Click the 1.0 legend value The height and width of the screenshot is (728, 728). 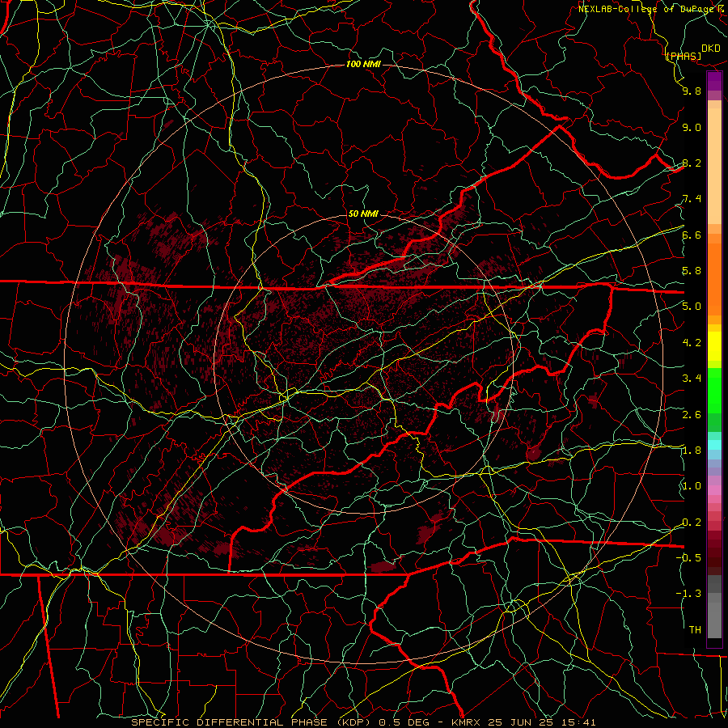(692, 486)
